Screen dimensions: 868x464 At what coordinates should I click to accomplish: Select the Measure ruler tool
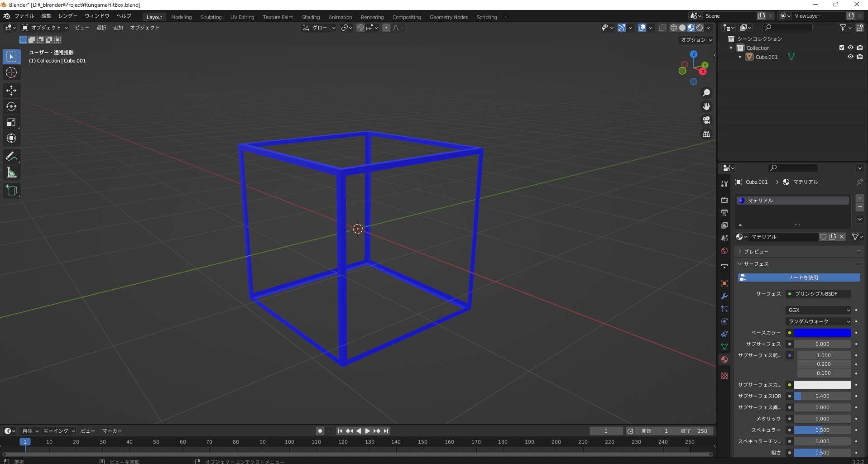click(11, 172)
